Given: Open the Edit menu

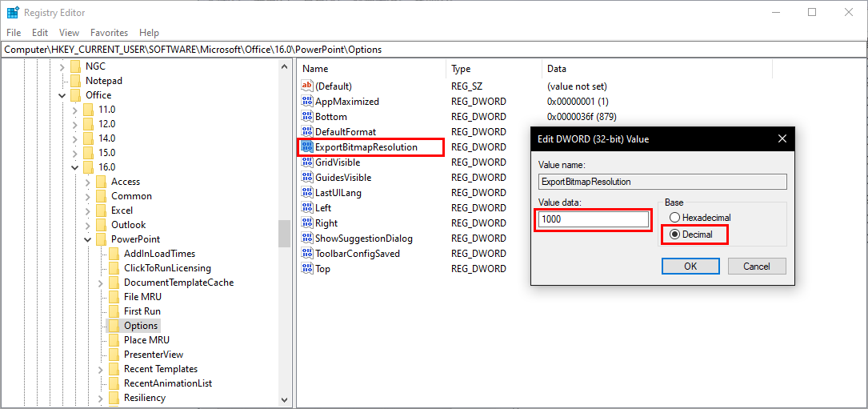Looking at the screenshot, I should coord(40,33).
